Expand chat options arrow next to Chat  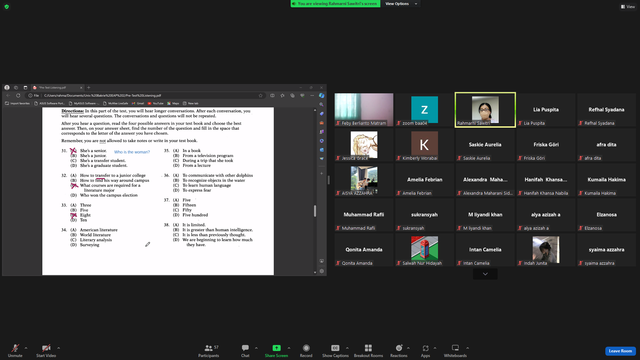pos(256,348)
